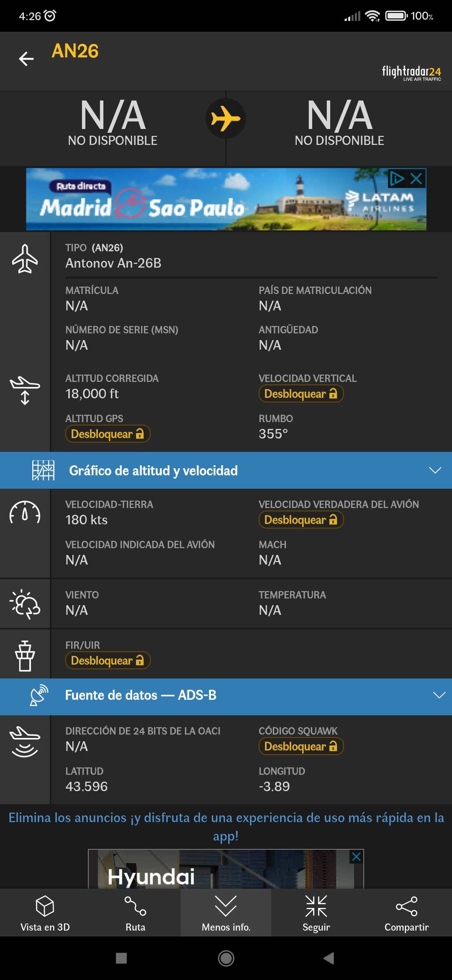Collapse details with Menos info.
This screenshot has height=980, width=452.
click(226, 913)
